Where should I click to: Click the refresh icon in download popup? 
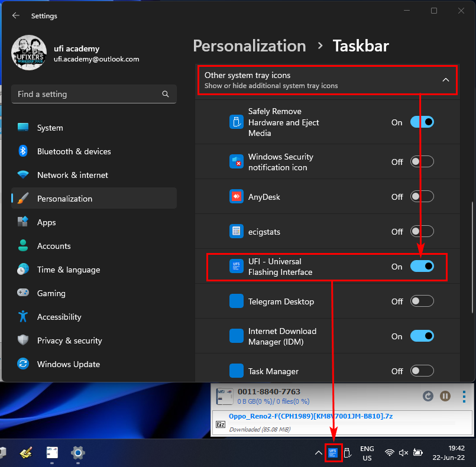[428, 396]
